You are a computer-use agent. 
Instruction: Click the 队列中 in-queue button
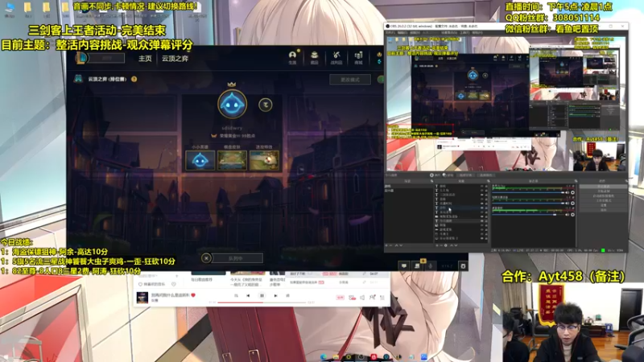pos(237,258)
